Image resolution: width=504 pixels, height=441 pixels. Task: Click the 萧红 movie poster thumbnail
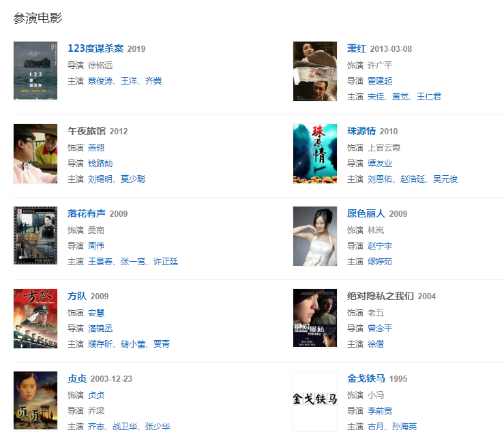(315, 71)
